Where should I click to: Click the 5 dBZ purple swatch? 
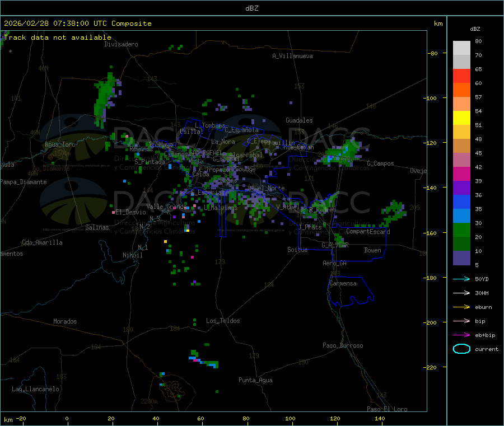coord(461,258)
